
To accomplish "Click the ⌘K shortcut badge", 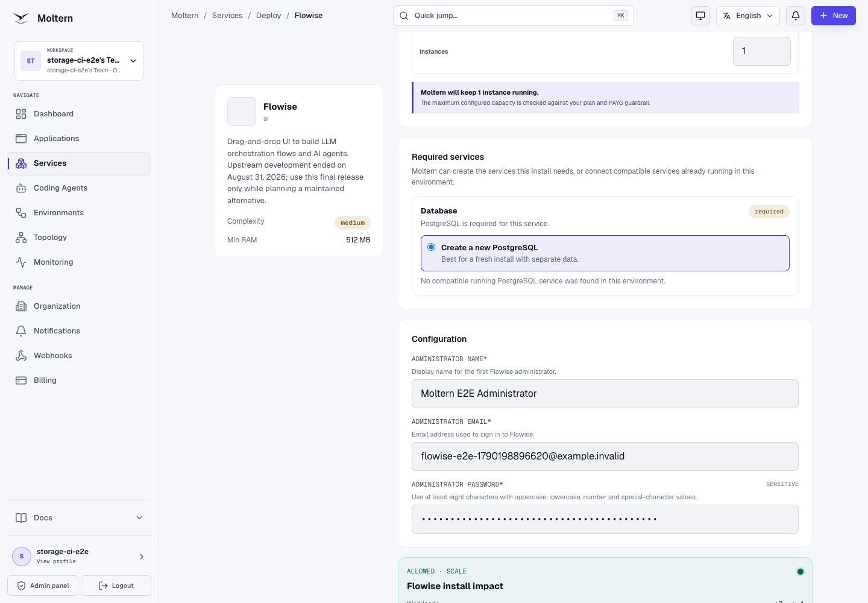I will [x=621, y=16].
